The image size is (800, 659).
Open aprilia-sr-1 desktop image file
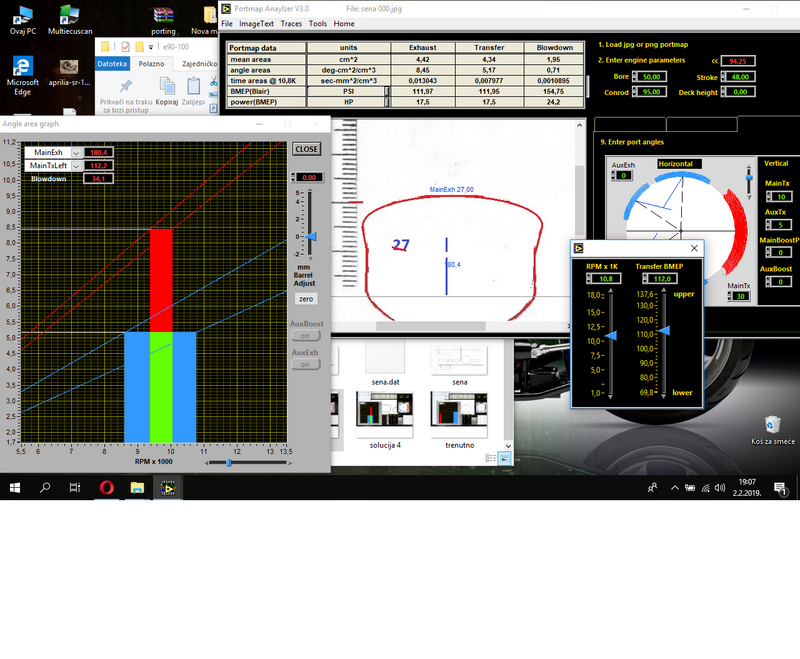click(x=69, y=72)
